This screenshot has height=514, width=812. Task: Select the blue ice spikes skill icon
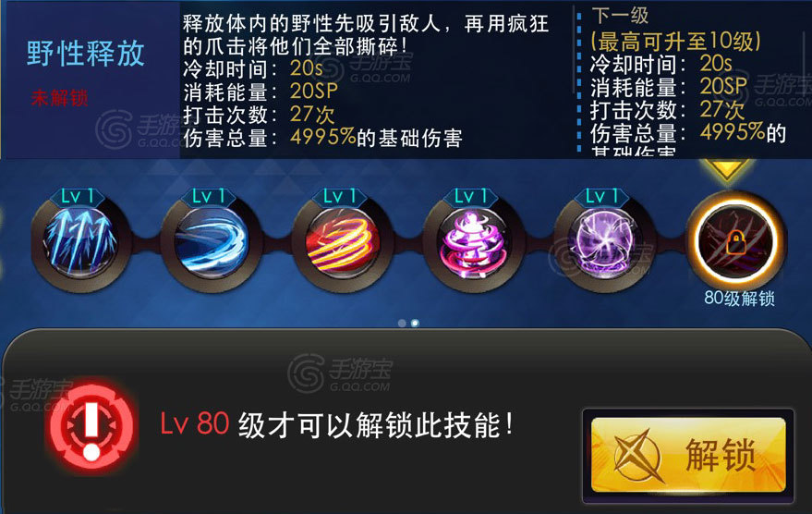[x=79, y=242]
